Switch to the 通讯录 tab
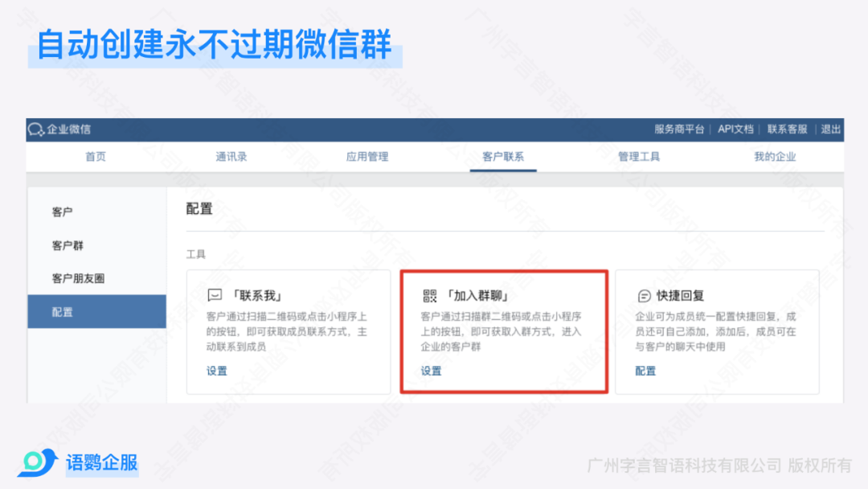Viewport: 868px width, 489px height. [x=231, y=157]
